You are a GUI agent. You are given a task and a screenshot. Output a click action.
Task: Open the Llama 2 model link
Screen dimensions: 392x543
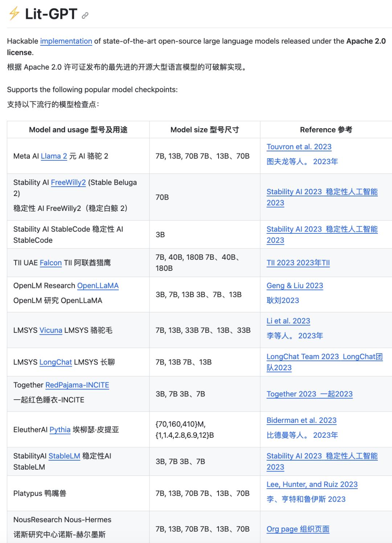click(54, 156)
